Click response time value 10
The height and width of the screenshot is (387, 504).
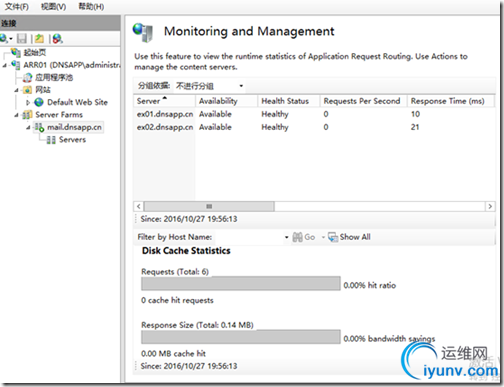415,114
